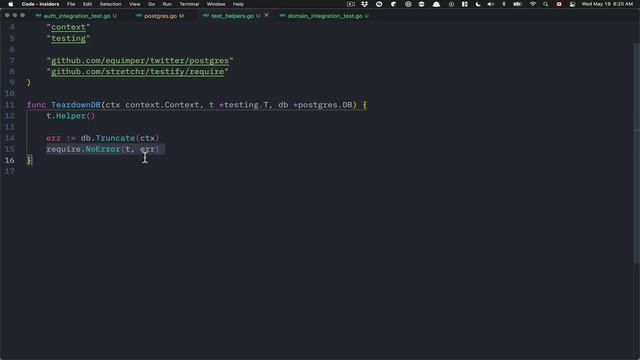Click the cloud-shaped menu bar icon
The image size is (640, 360).
[x=436, y=4]
